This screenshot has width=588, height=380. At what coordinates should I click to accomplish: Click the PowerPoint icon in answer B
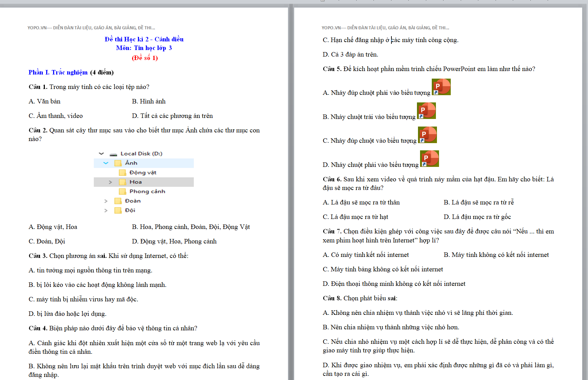pos(426,111)
